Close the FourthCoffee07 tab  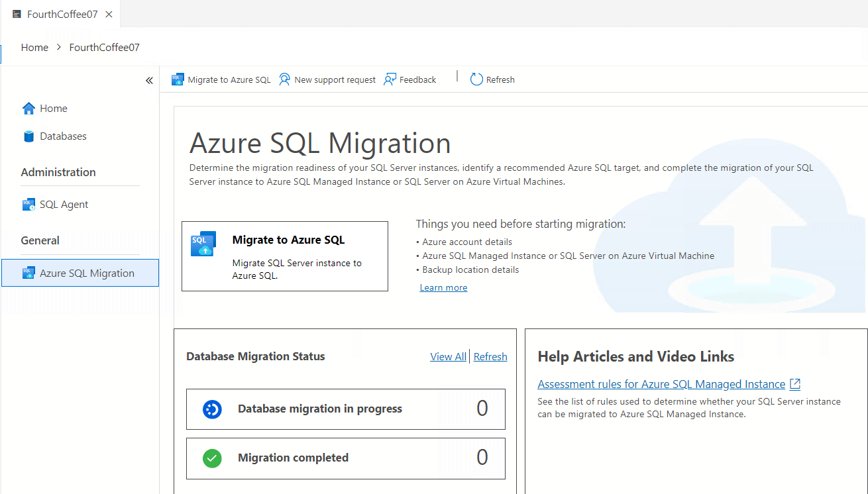[109, 14]
